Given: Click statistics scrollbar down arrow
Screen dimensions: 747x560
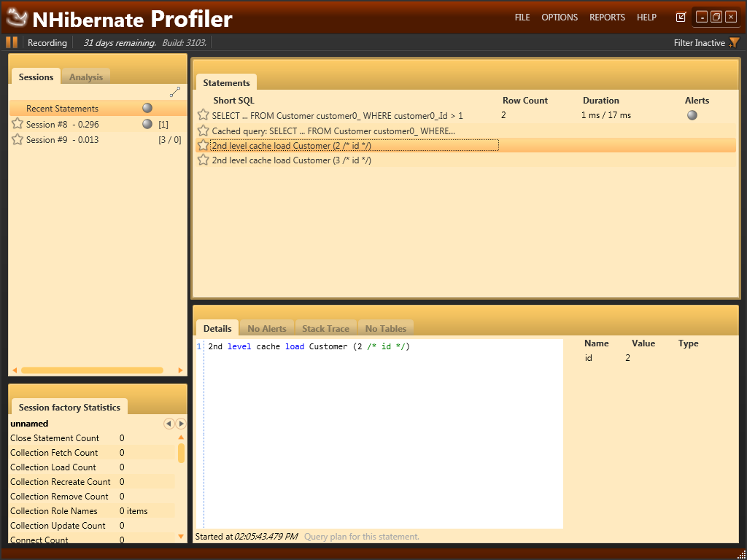Looking at the screenshot, I should click(x=181, y=536).
